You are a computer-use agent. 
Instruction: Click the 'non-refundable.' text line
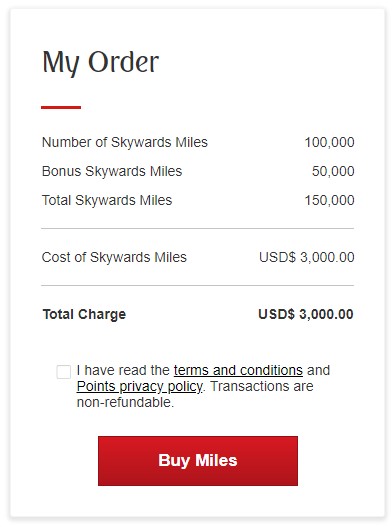pyautogui.click(x=125, y=402)
